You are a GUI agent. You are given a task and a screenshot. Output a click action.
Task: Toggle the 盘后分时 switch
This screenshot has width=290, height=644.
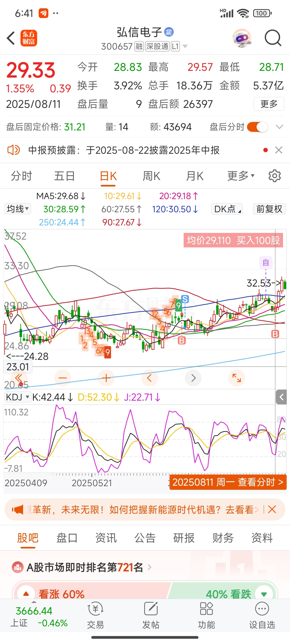tap(257, 127)
